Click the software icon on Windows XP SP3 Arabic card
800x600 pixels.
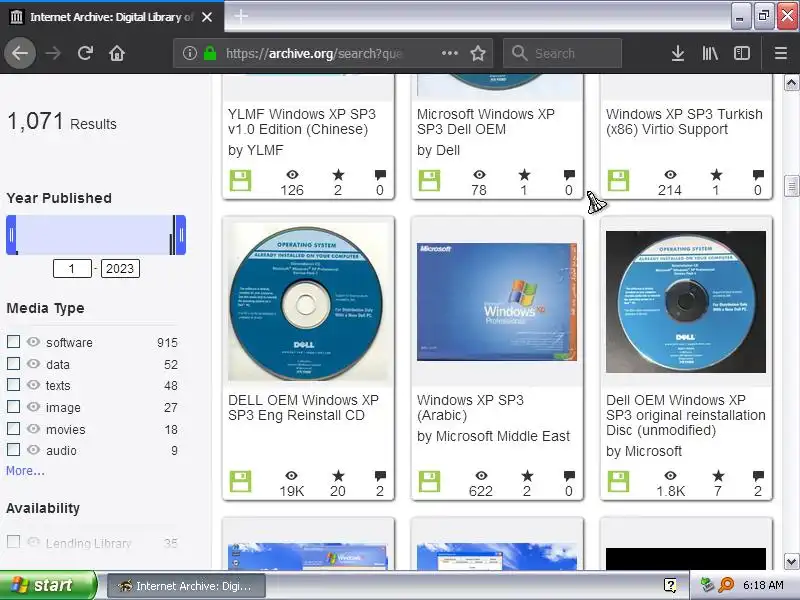[429, 482]
